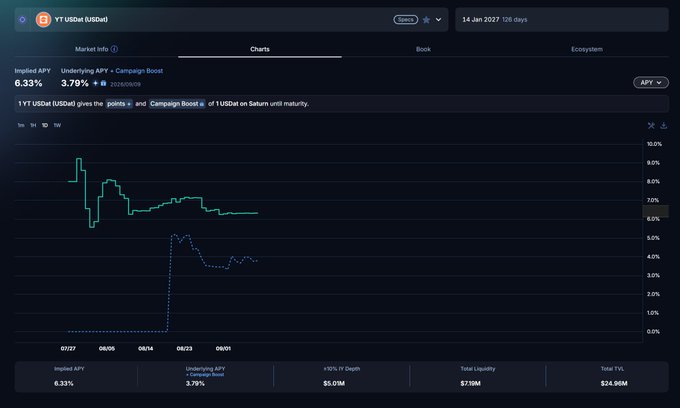The image size is (680, 408).
Task: Select the 1H chart interval
Action: [x=33, y=125]
